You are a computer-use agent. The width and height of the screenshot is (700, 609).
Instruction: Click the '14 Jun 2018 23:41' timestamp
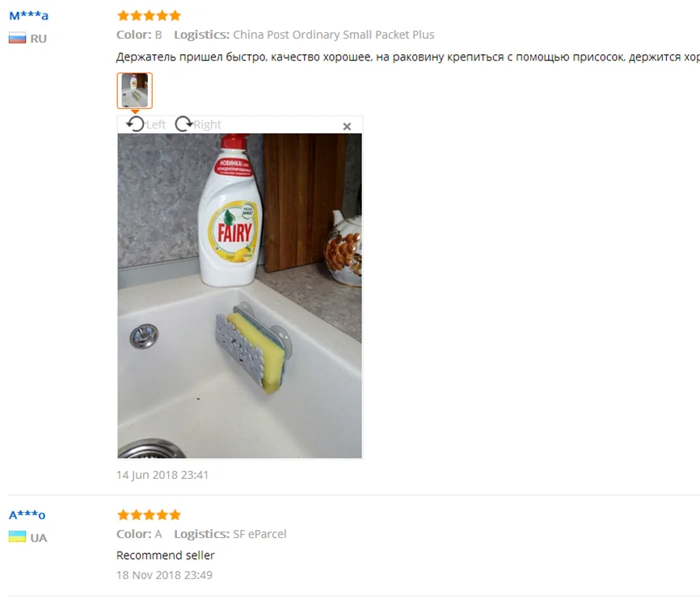(162, 475)
